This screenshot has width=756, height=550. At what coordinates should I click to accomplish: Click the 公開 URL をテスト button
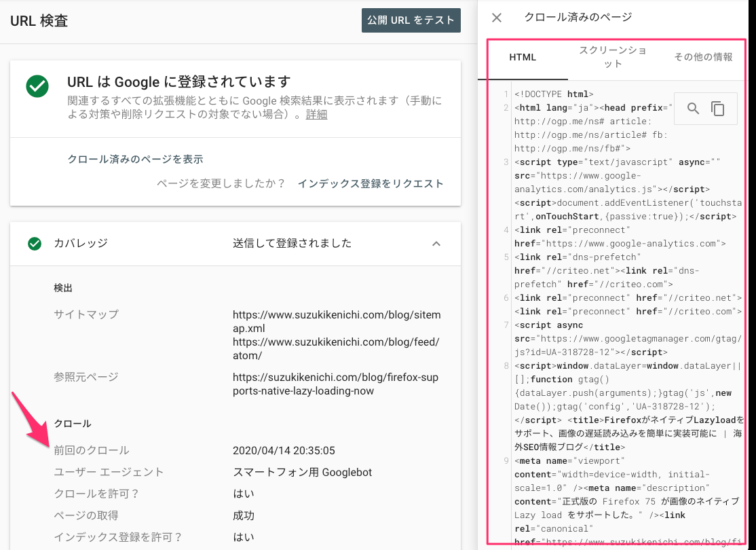[411, 20]
